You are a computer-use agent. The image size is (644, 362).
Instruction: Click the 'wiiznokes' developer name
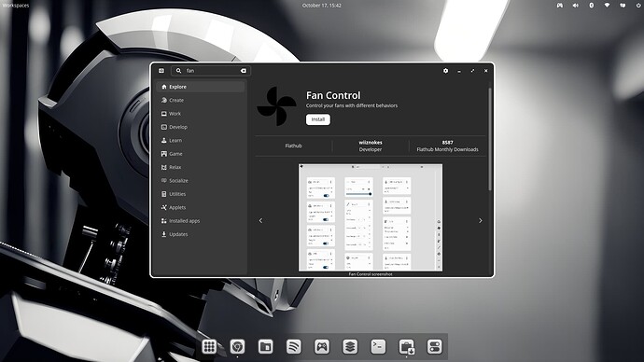coord(371,143)
